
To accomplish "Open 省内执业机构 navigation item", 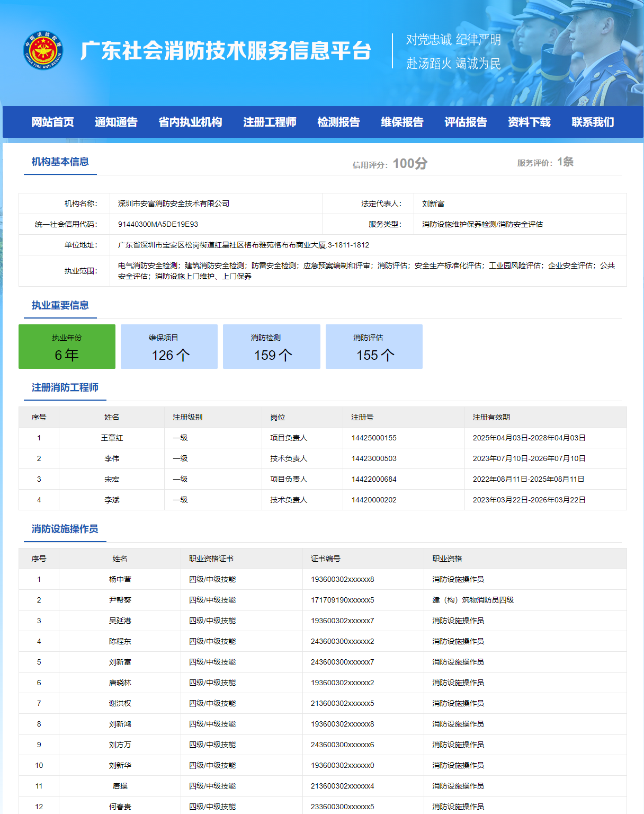I will coord(190,122).
